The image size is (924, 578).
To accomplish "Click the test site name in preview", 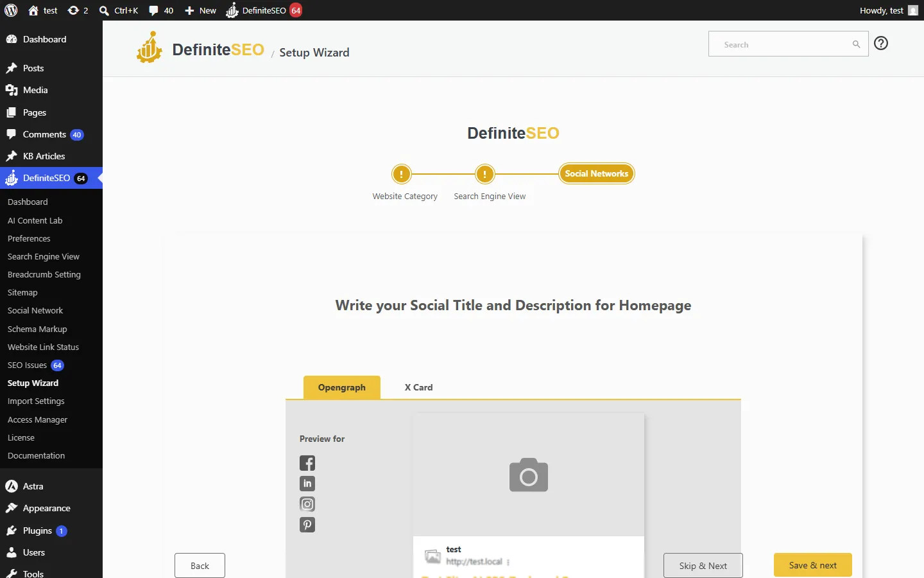I will [x=454, y=550].
